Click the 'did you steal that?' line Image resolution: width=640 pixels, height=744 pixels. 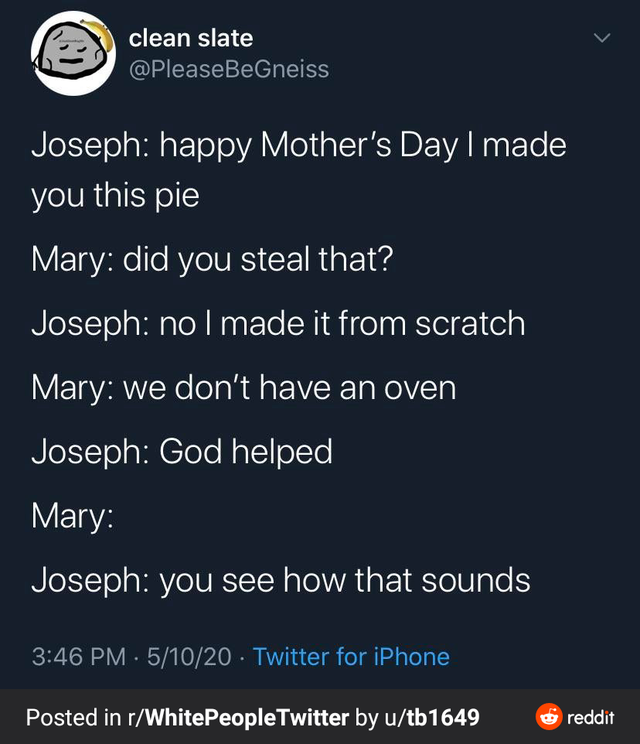[212, 262]
